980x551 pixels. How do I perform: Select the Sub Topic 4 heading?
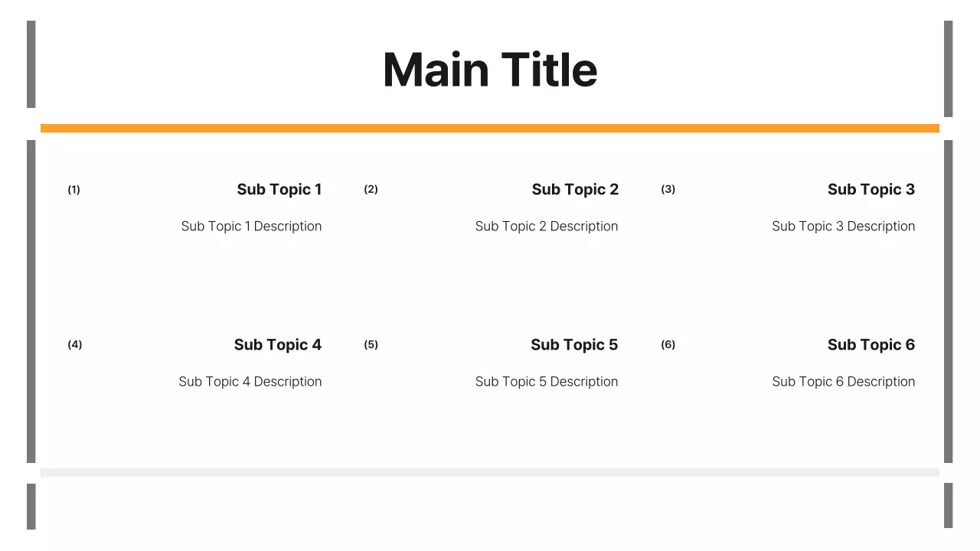click(x=278, y=344)
